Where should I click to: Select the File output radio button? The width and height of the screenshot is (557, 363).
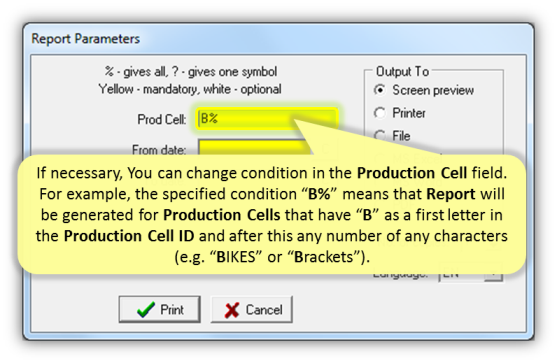tap(392, 136)
